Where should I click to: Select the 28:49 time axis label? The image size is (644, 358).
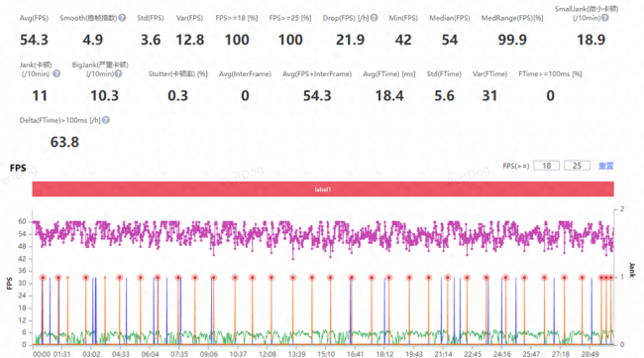click(x=590, y=354)
